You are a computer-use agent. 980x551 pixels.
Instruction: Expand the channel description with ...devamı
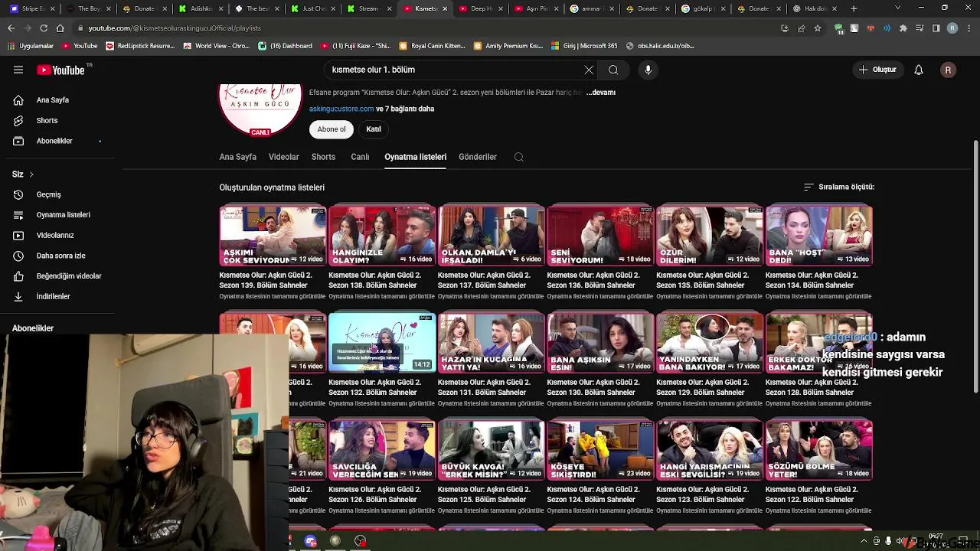601,93
